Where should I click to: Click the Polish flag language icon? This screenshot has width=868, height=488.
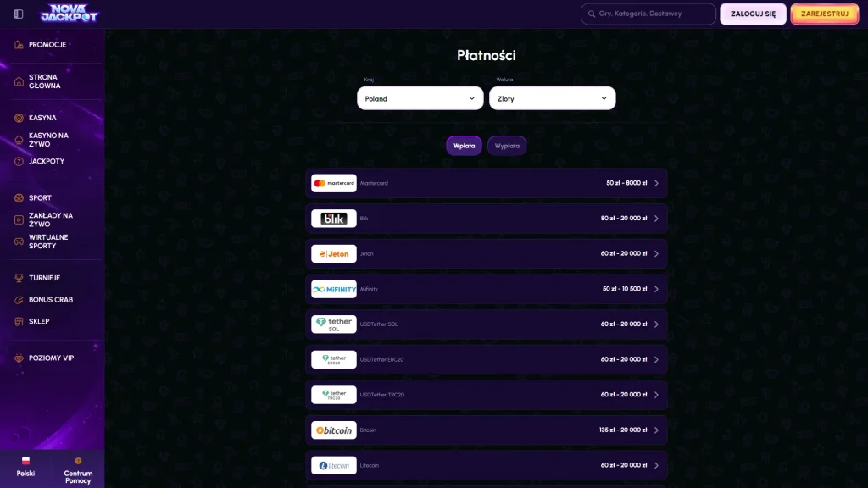[25, 460]
